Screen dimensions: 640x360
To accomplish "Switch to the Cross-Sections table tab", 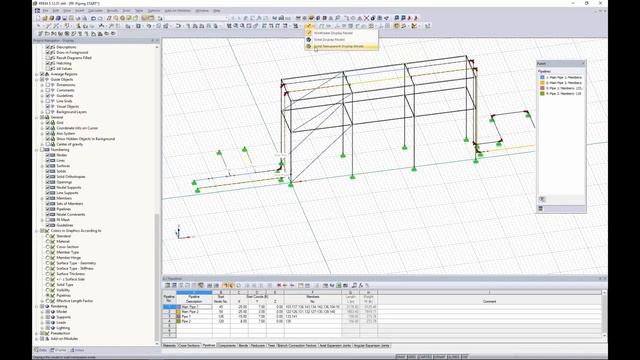I will click(x=189, y=346).
